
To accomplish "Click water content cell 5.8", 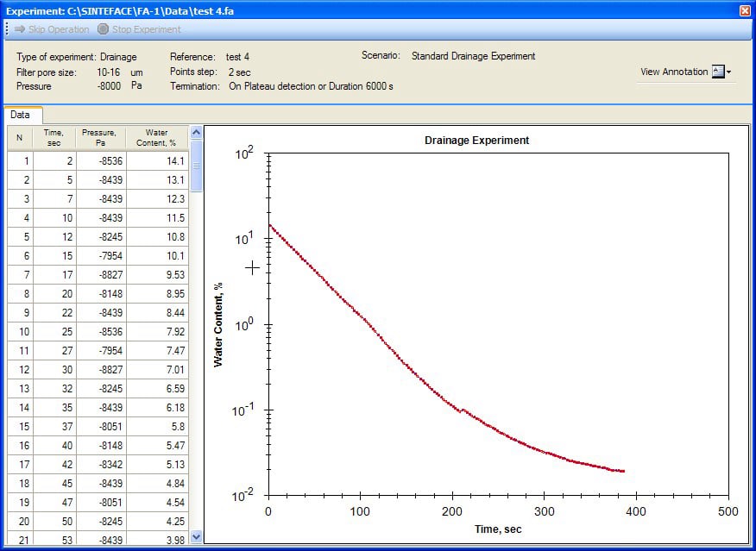I will pos(157,427).
